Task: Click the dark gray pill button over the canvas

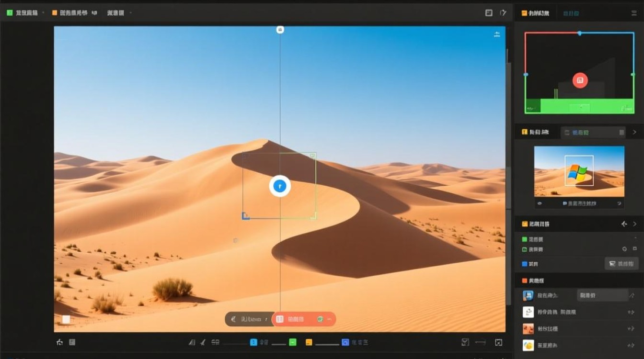Action: click(248, 319)
